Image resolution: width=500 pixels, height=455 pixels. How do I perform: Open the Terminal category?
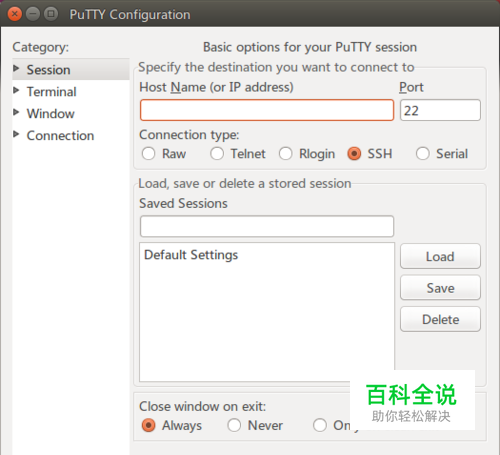pos(52,92)
